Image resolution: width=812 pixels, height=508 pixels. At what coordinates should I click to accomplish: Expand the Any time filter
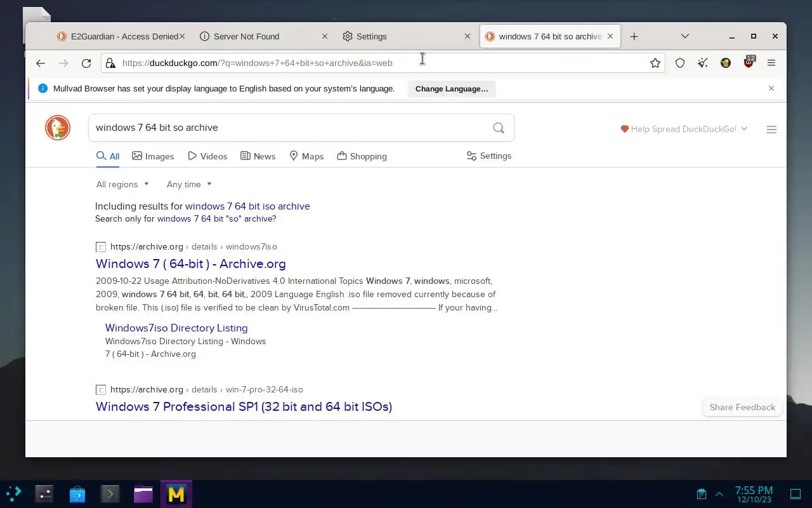tap(189, 184)
